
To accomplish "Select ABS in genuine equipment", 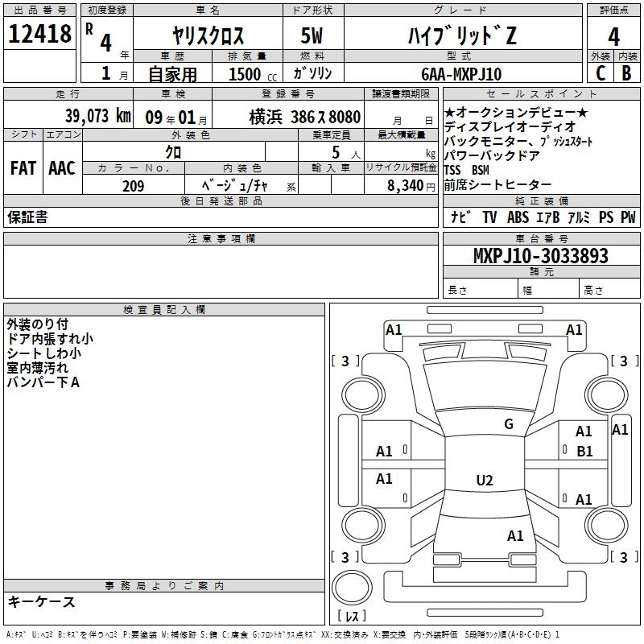I will [518, 217].
